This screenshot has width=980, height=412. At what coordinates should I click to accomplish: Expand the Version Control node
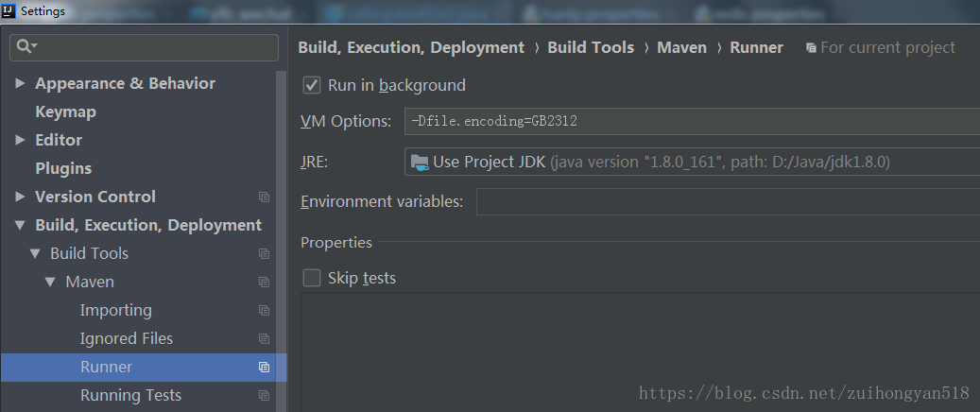(20, 197)
